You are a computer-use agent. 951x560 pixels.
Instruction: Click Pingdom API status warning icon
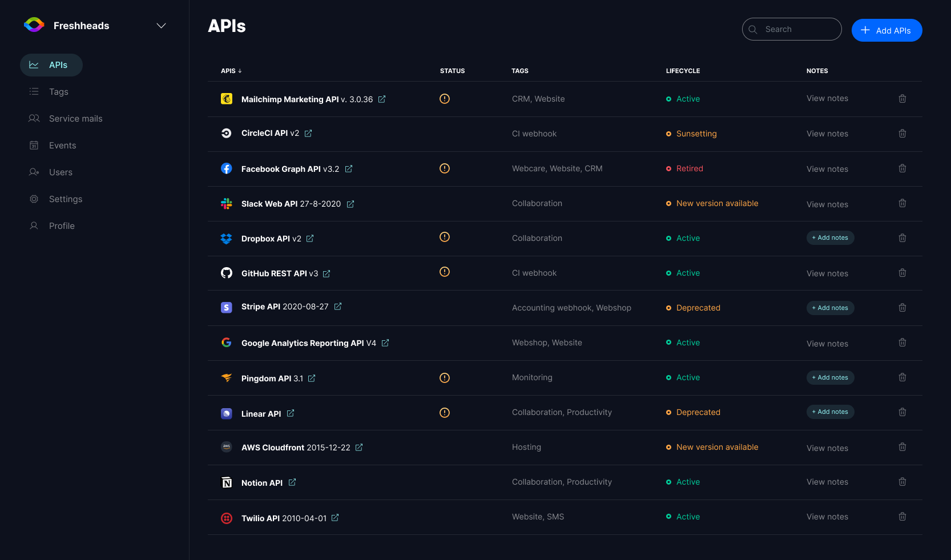pyautogui.click(x=445, y=378)
